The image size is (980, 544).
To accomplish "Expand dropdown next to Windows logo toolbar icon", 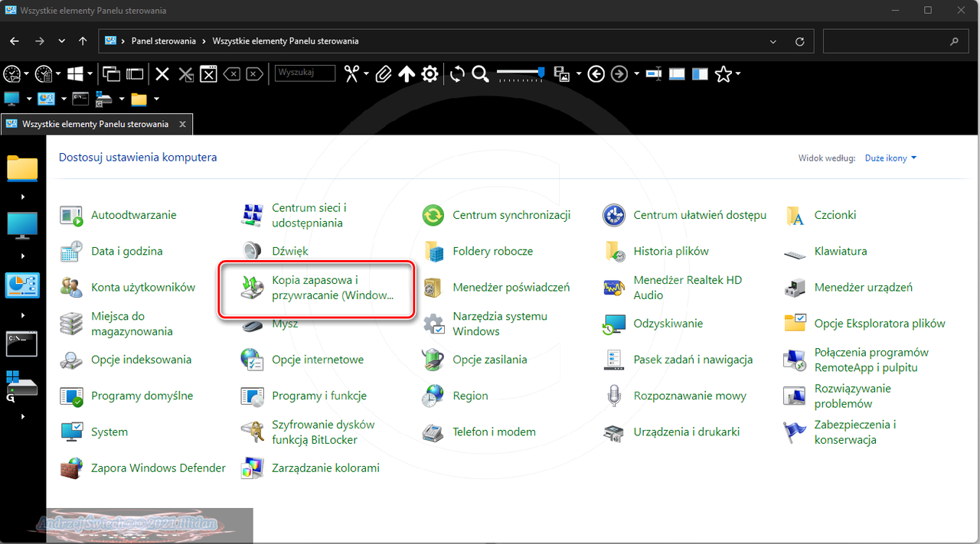I will (x=90, y=74).
